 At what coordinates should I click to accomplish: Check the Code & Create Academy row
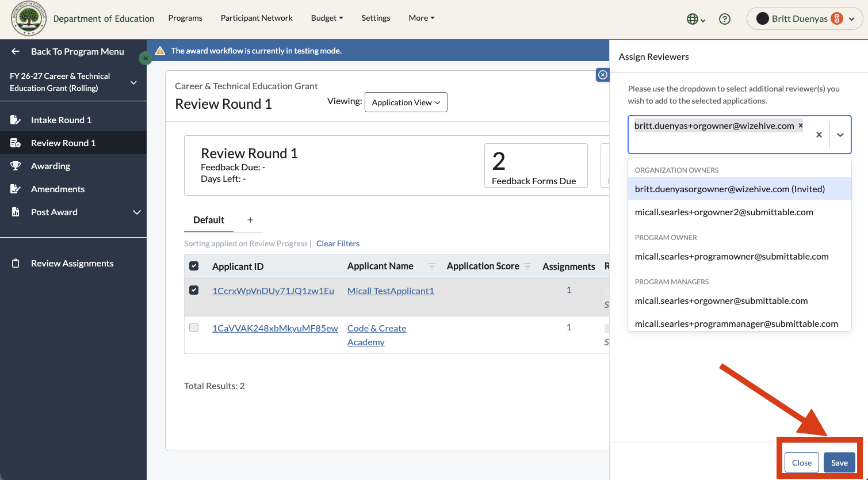tap(194, 327)
